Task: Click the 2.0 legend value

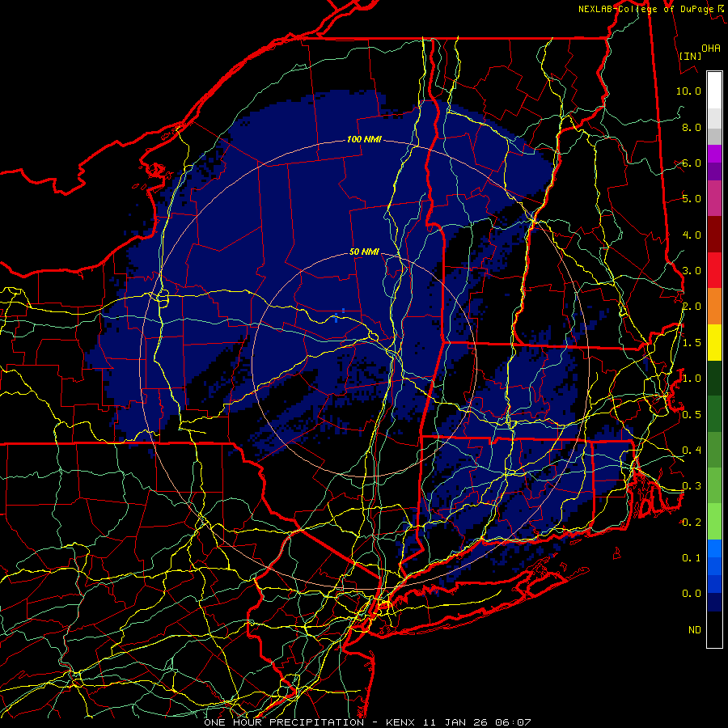Action: tap(692, 307)
